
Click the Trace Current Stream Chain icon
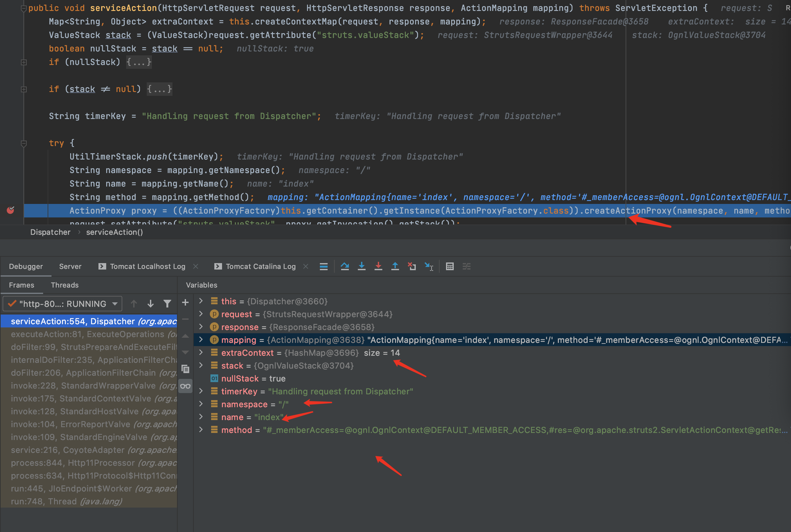(466, 266)
